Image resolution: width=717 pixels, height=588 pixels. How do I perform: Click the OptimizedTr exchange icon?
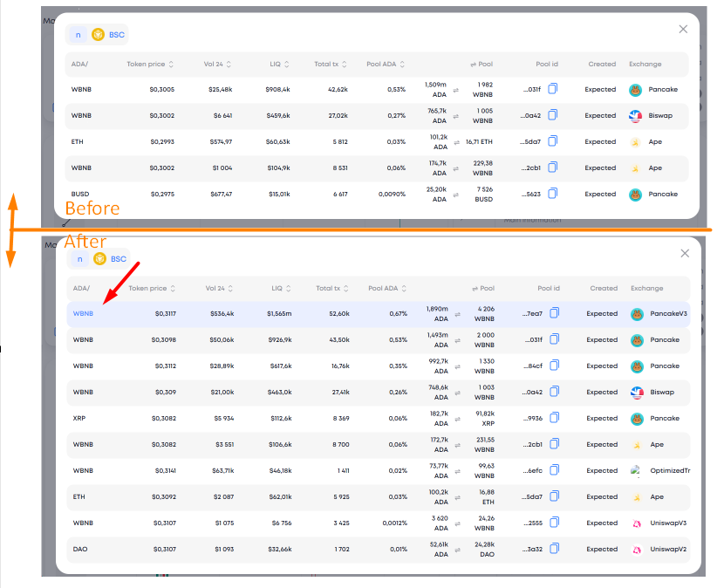pyautogui.click(x=637, y=471)
